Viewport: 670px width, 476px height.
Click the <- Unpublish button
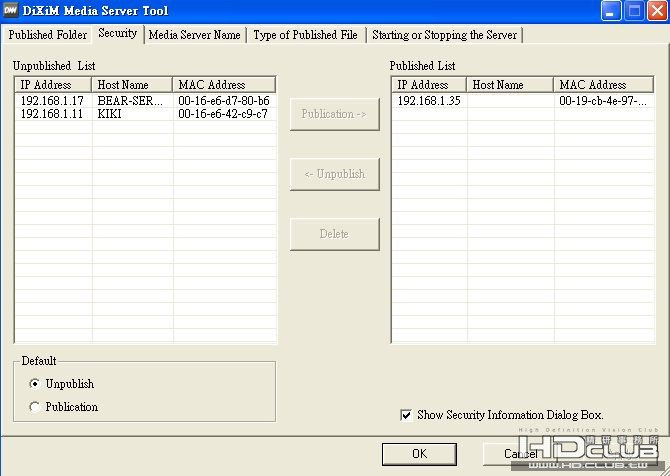pos(335,174)
